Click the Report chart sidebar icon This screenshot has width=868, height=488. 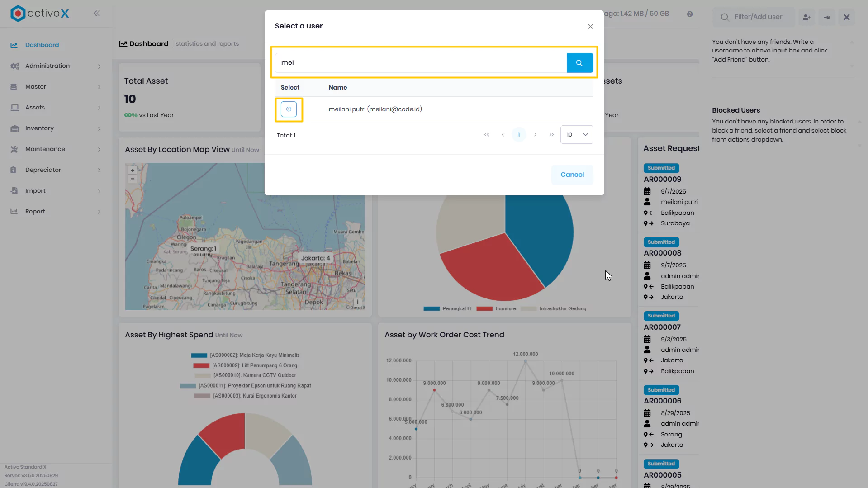[14, 212]
